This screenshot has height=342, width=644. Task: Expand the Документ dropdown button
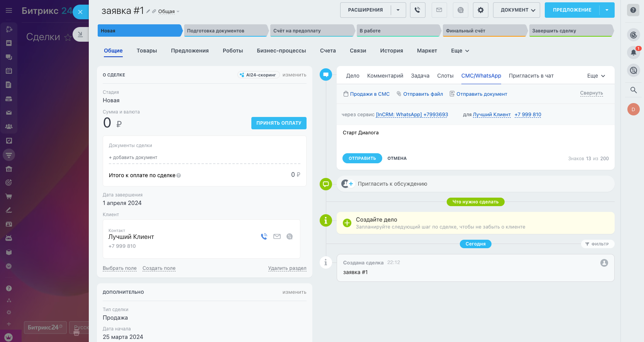tap(517, 10)
